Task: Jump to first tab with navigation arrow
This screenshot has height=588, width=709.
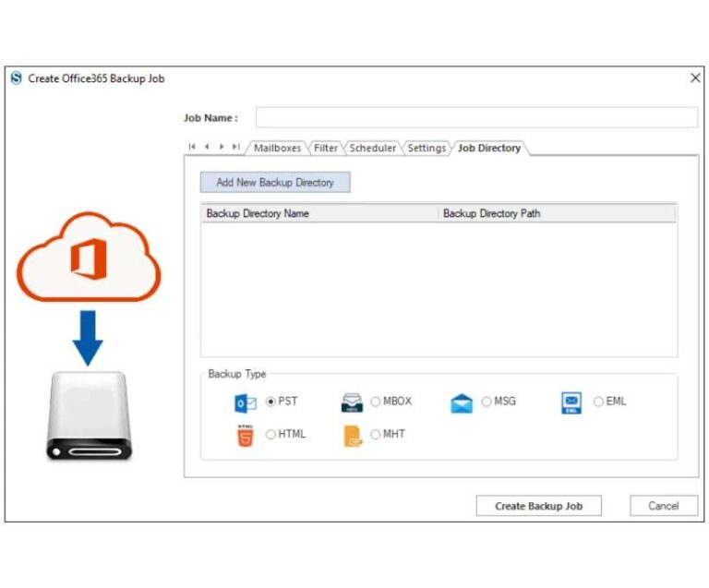Action: tap(192, 147)
